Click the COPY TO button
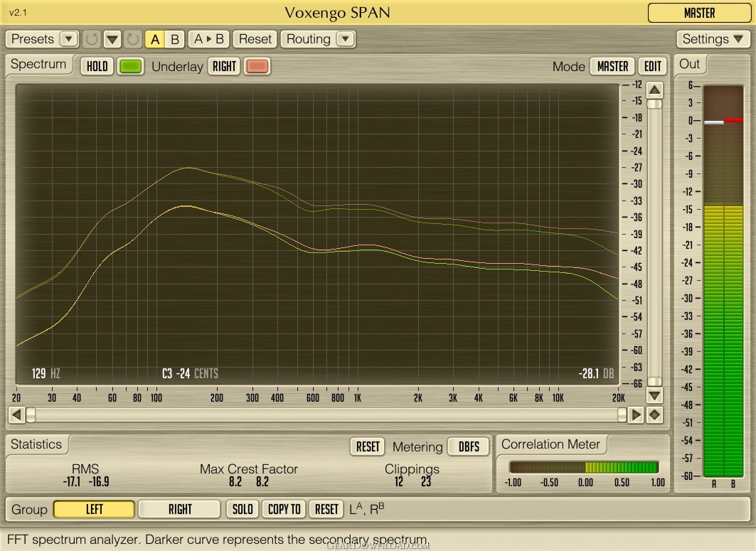The height and width of the screenshot is (551, 756). 284,510
